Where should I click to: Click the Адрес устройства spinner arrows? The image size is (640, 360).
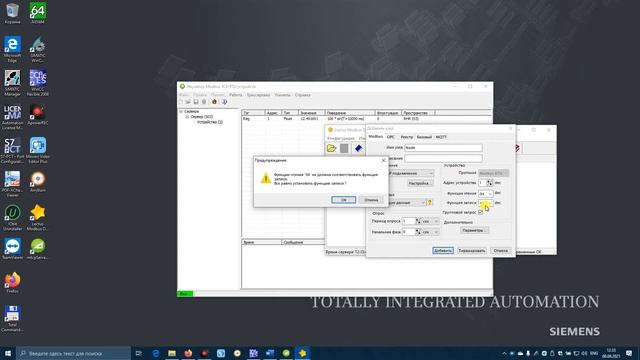pos(490,183)
